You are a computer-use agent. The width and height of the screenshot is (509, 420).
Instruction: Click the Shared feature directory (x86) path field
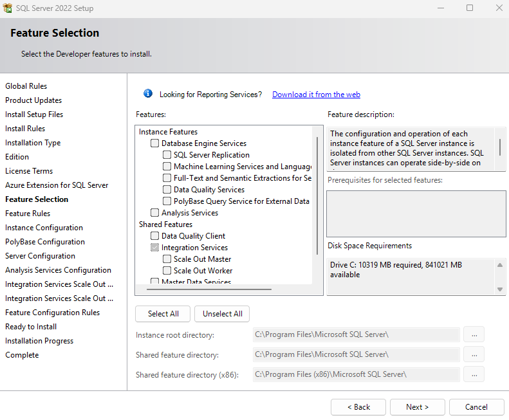(356, 374)
